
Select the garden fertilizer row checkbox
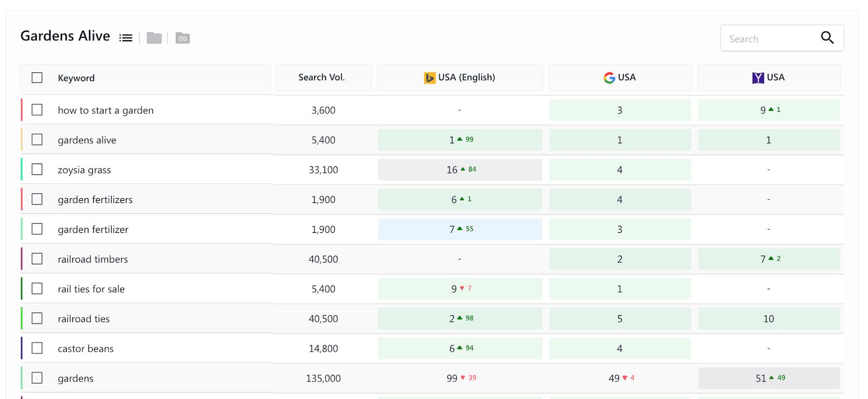(37, 229)
